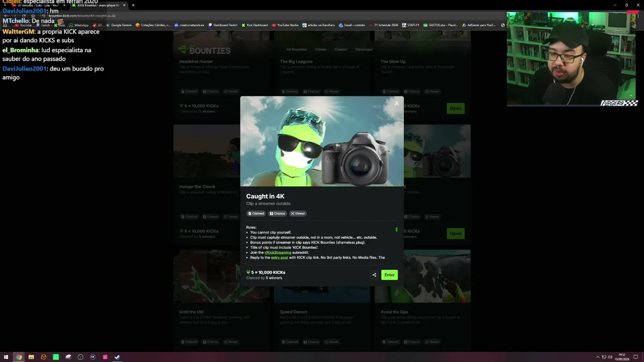
Task: Open the WhatsApp bookmark
Action: pyautogui.click(x=79, y=25)
